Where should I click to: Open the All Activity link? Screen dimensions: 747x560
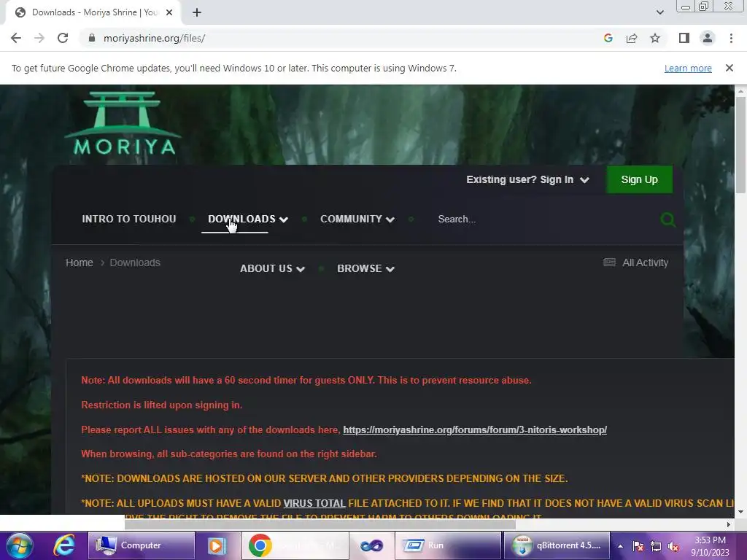coord(635,262)
